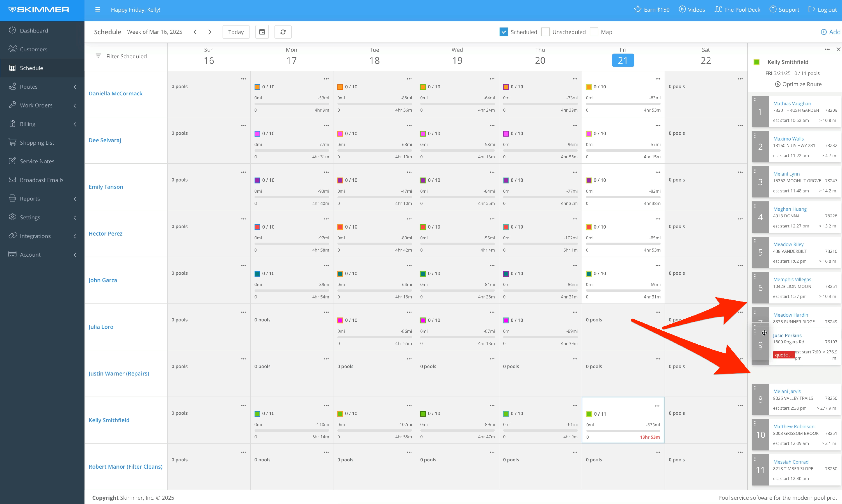Open Customers in the sidebar

coord(33,49)
